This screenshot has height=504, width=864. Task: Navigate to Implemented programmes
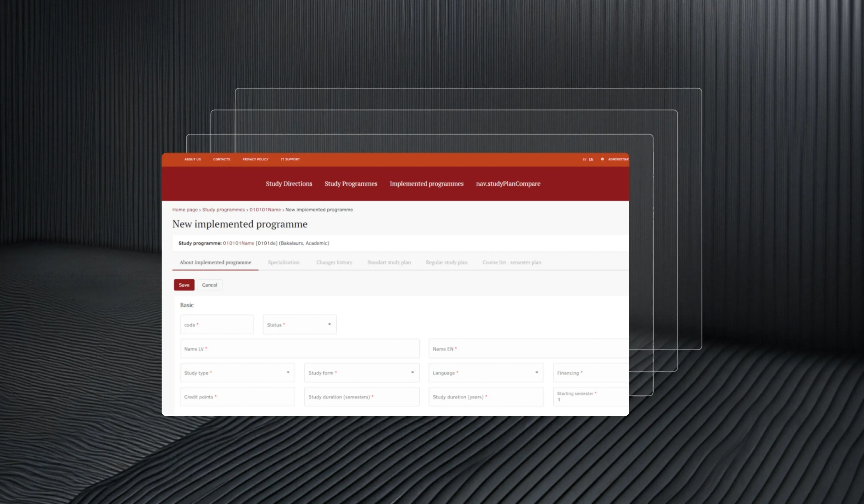[x=426, y=184]
